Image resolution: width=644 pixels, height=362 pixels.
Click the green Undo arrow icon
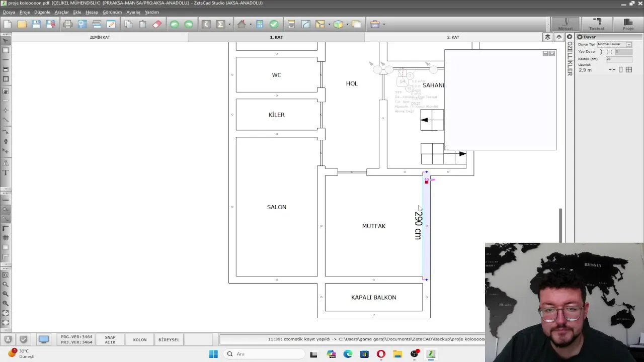click(174, 24)
